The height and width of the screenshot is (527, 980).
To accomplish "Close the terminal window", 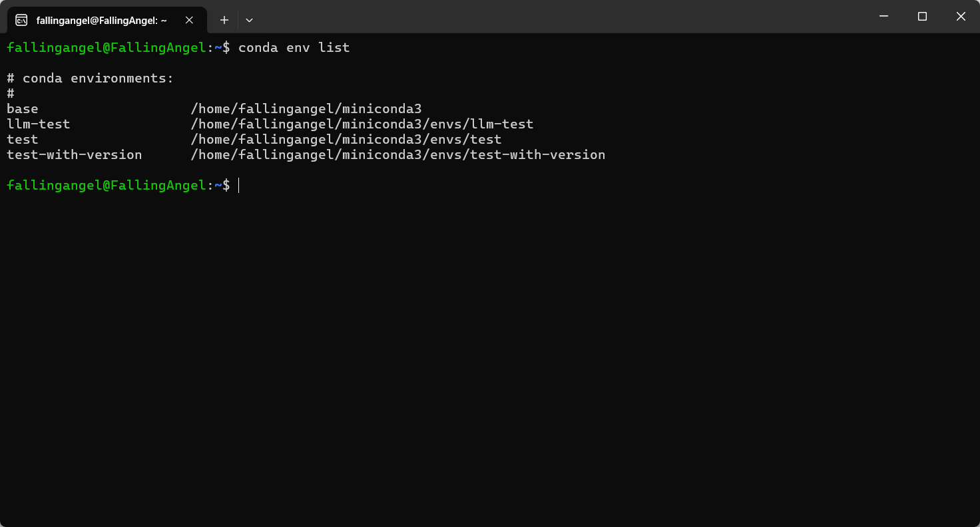I will pos(961,17).
